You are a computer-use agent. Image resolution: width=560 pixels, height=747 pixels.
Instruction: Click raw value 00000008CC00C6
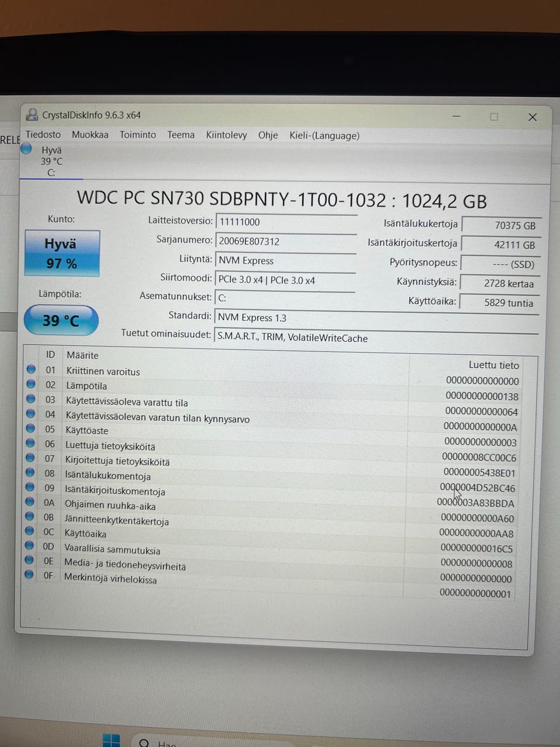[x=479, y=457]
